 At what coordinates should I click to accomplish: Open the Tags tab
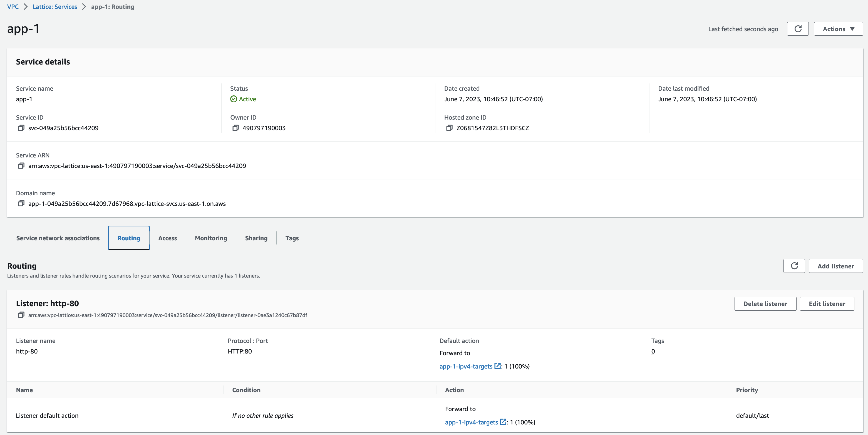(292, 238)
